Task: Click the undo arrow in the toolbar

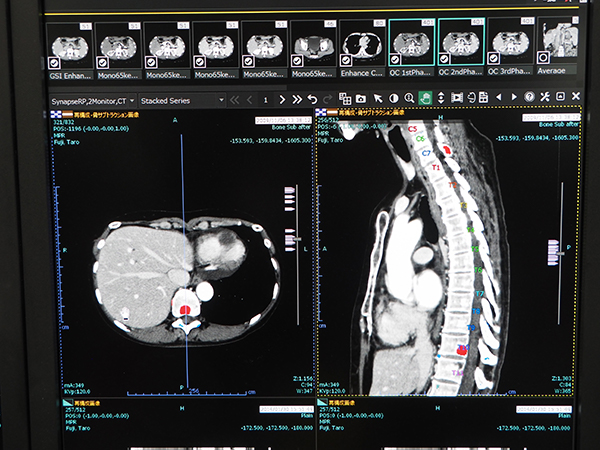Action: 312,99
